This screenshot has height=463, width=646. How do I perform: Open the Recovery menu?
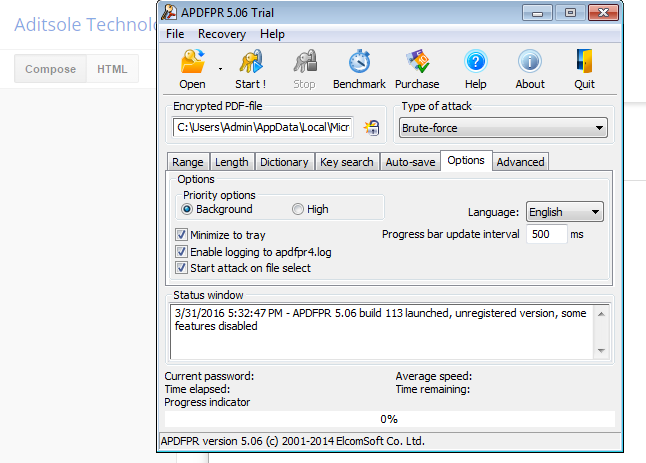pos(222,34)
